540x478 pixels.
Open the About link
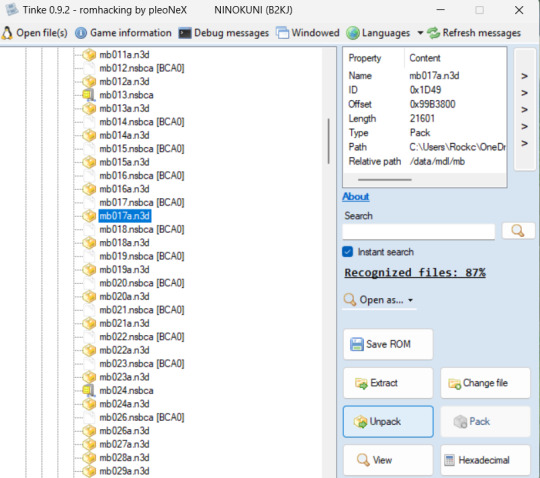356,197
